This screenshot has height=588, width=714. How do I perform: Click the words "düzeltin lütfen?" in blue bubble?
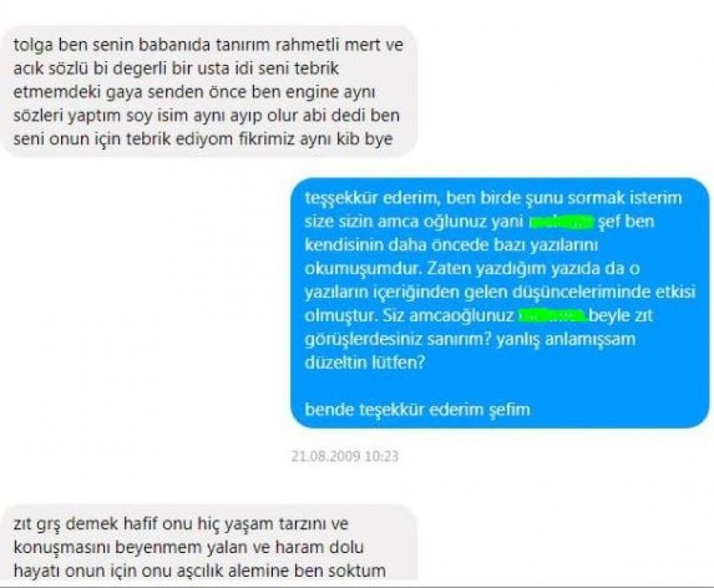(x=364, y=363)
